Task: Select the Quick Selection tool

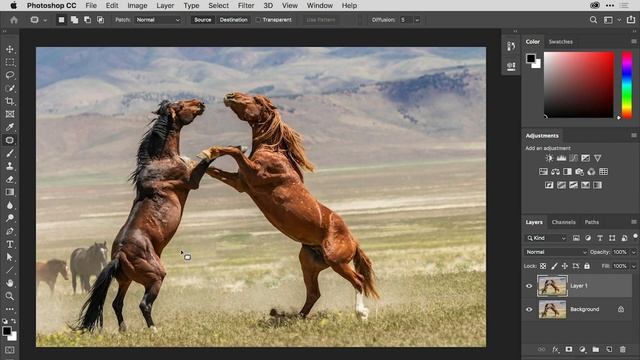Action: click(10, 88)
